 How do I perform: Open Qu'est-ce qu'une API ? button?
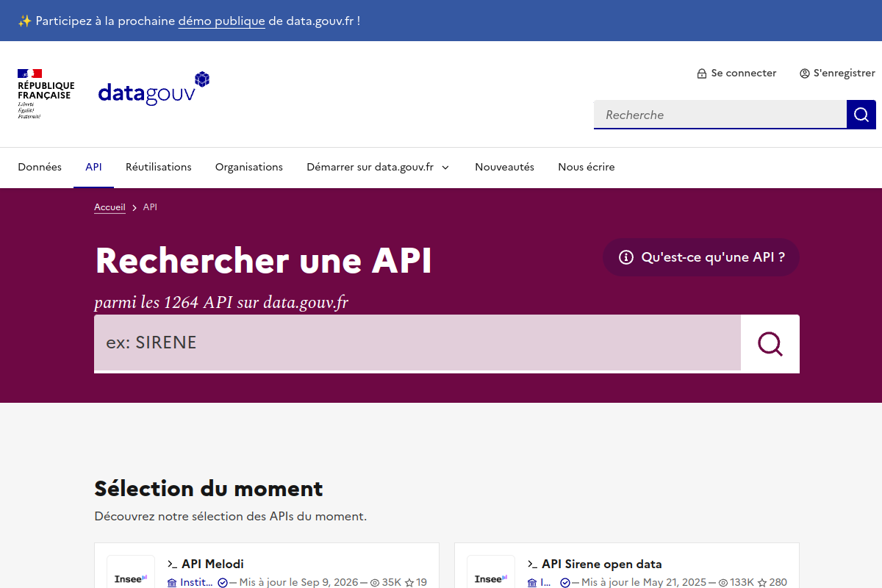point(701,257)
